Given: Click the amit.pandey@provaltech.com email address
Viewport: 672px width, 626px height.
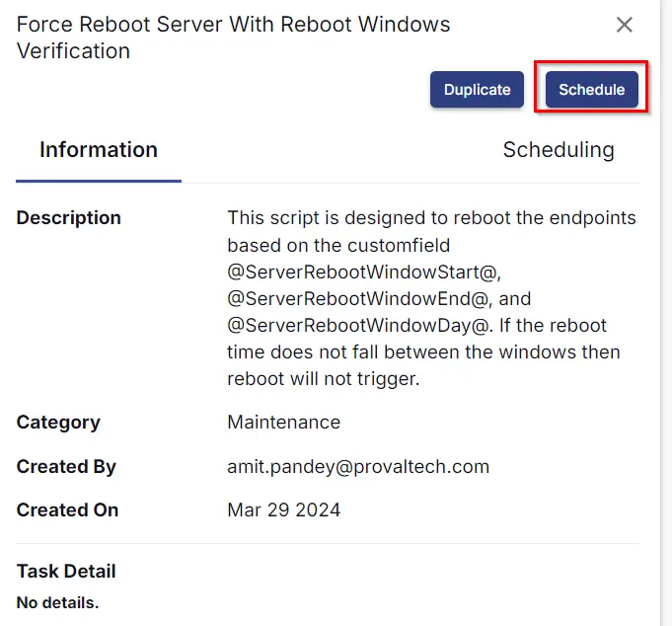Looking at the screenshot, I should (358, 467).
